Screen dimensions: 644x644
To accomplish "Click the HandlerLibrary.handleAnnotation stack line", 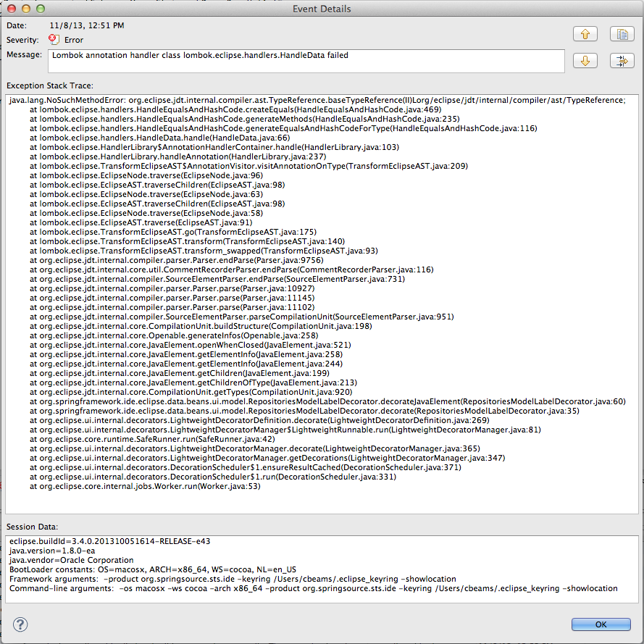I will click(x=177, y=157).
